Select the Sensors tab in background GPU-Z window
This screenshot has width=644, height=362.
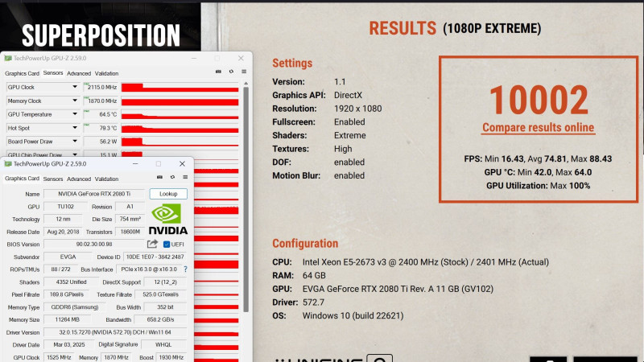(x=53, y=73)
